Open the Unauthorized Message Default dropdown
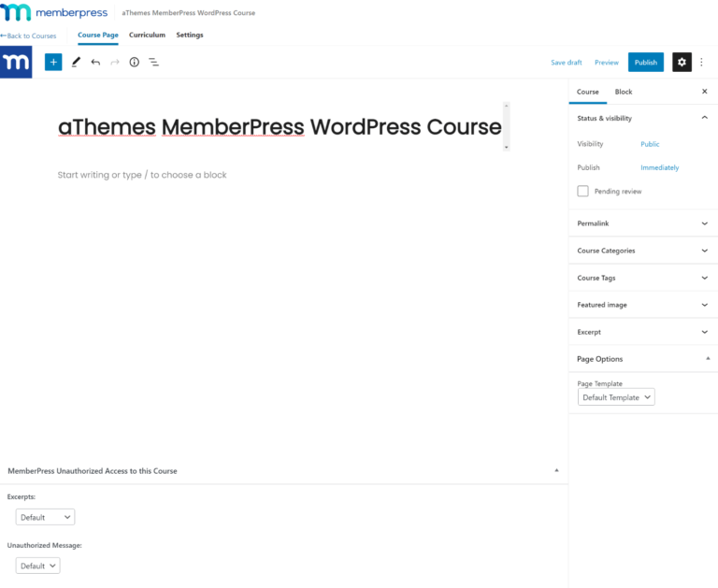The image size is (718, 588). click(x=37, y=566)
